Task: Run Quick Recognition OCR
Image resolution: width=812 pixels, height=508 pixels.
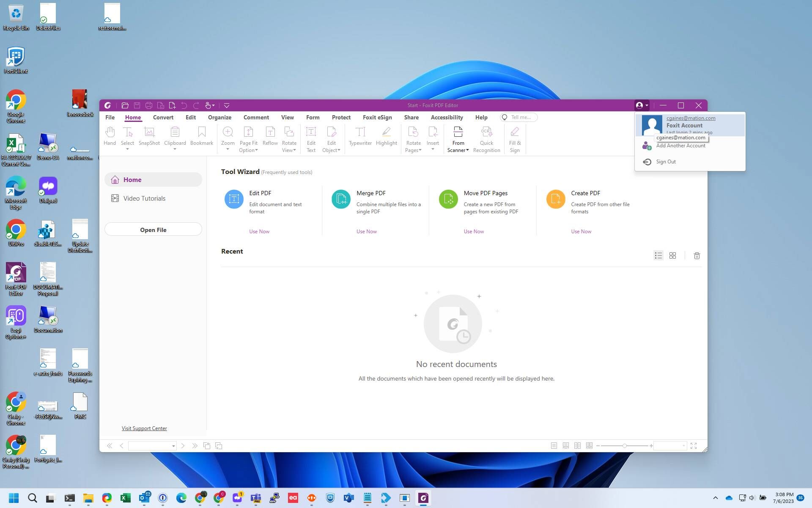Action: [x=486, y=139]
